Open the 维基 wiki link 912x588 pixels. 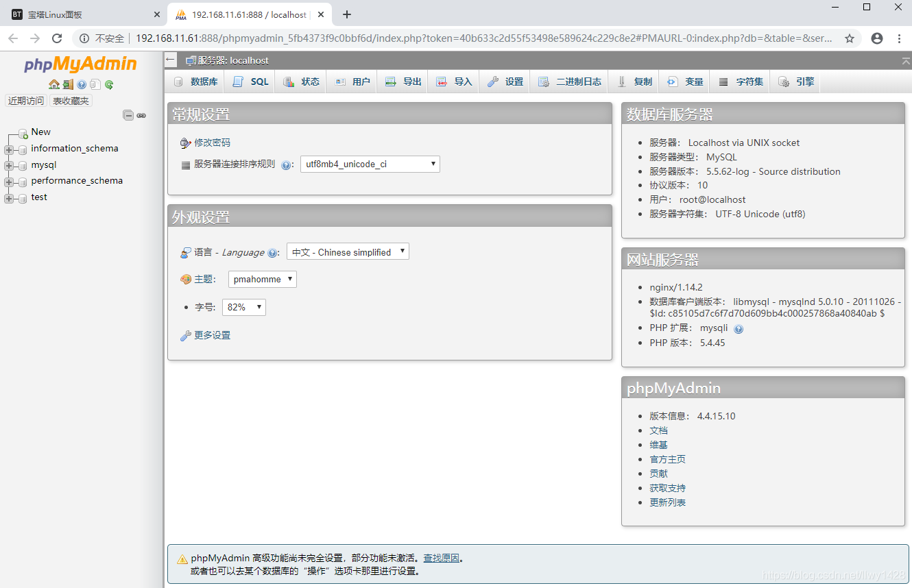point(658,445)
